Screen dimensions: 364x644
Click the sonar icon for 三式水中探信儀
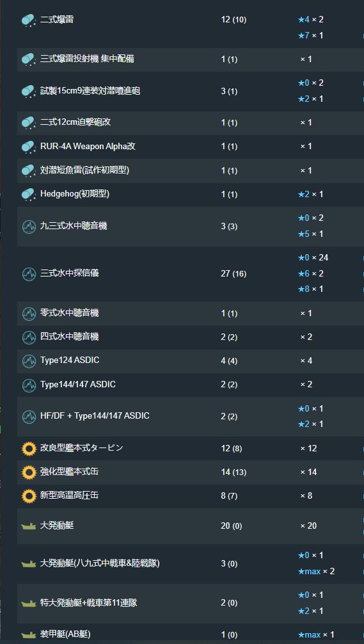click(29, 273)
